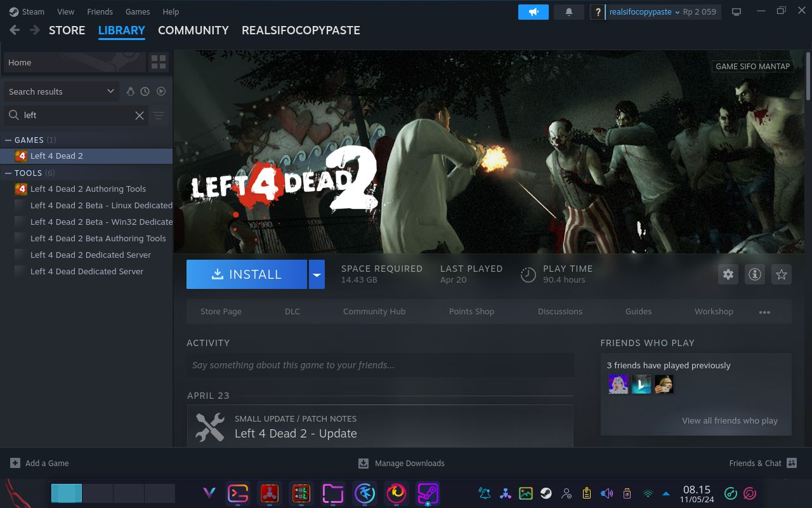The width and height of the screenshot is (812, 508).
Task: Select Left 4 Dead 2 Dedicated Server
Action: (86, 255)
